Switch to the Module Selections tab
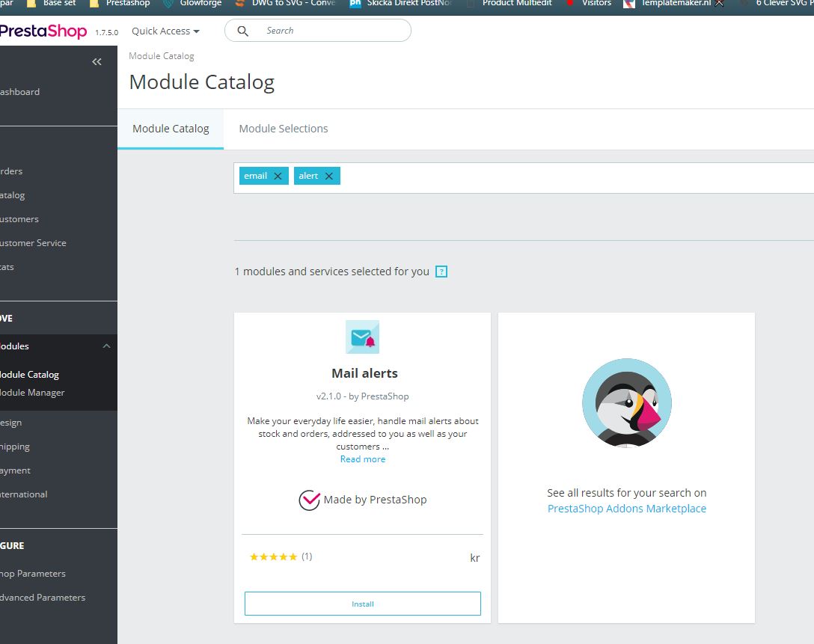Viewport: 814px width, 644px height. pyautogui.click(x=284, y=129)
